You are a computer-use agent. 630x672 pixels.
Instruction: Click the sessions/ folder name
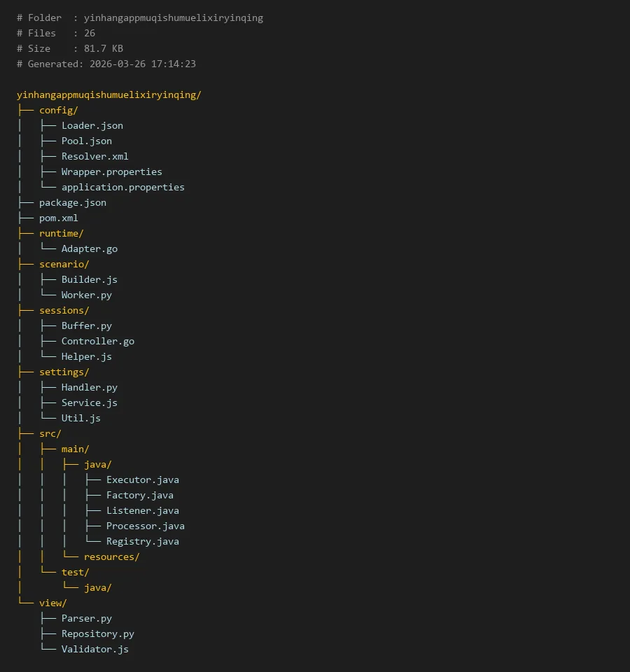[64, 310]
